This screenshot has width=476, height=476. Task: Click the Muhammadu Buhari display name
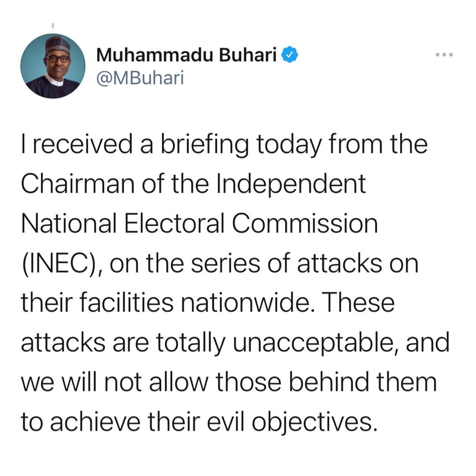[x=186, y=55]
